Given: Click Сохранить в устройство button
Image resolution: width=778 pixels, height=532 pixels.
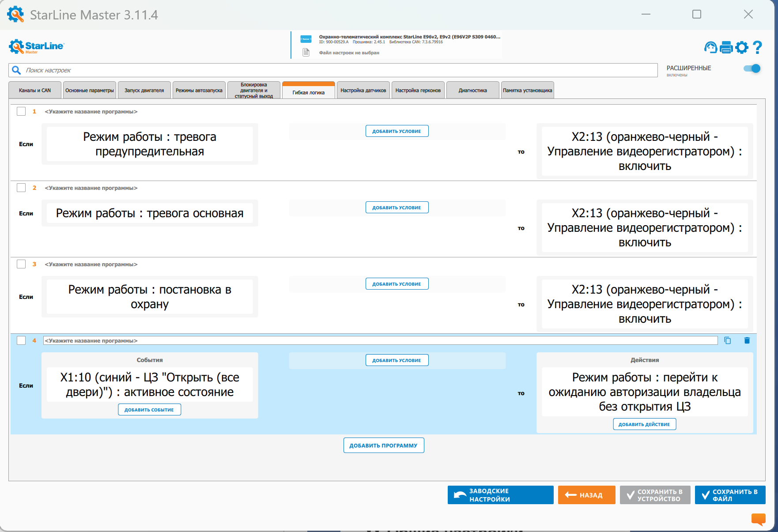Looking at the screenshot, I should [x=655, y=495].
